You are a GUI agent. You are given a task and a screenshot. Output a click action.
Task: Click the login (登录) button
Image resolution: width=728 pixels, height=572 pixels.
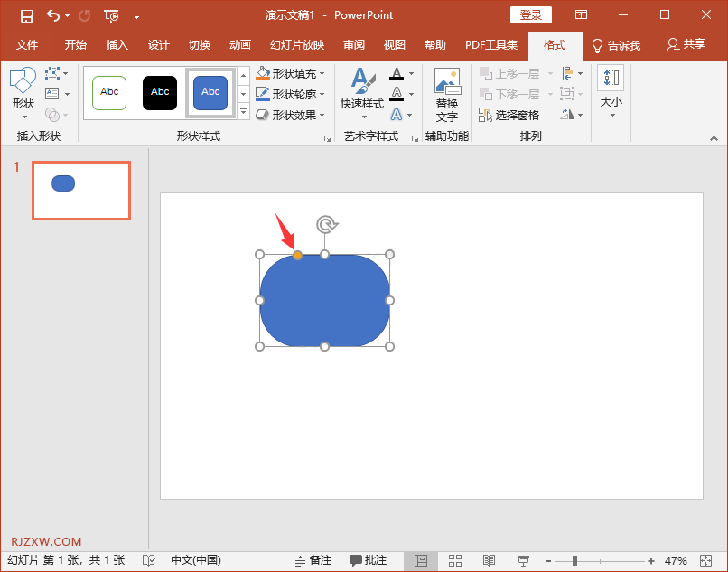pos(530,15)
